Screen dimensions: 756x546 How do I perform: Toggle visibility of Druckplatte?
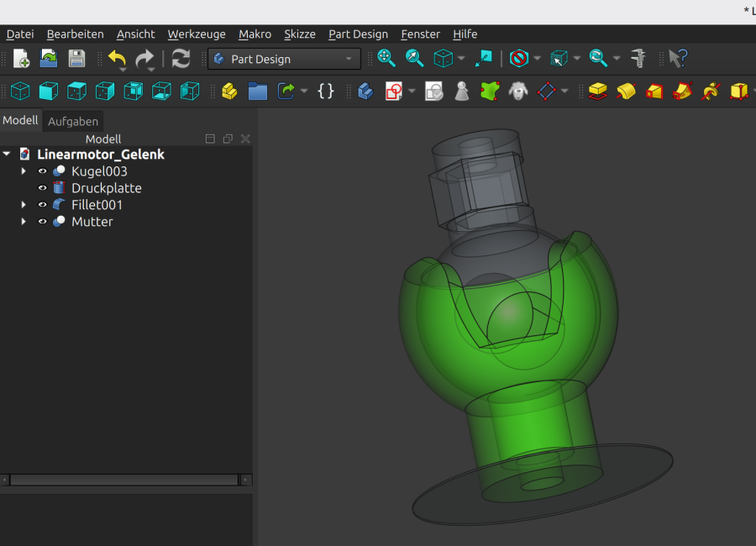(x=43, y=188)
